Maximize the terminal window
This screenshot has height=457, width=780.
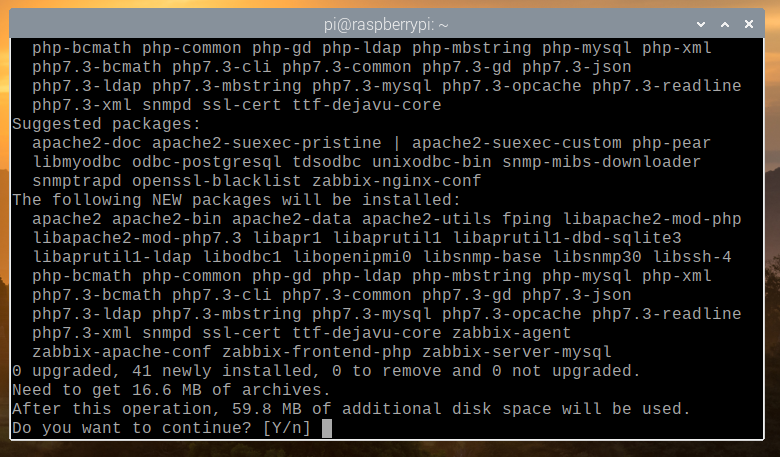[x=727, y=20]
